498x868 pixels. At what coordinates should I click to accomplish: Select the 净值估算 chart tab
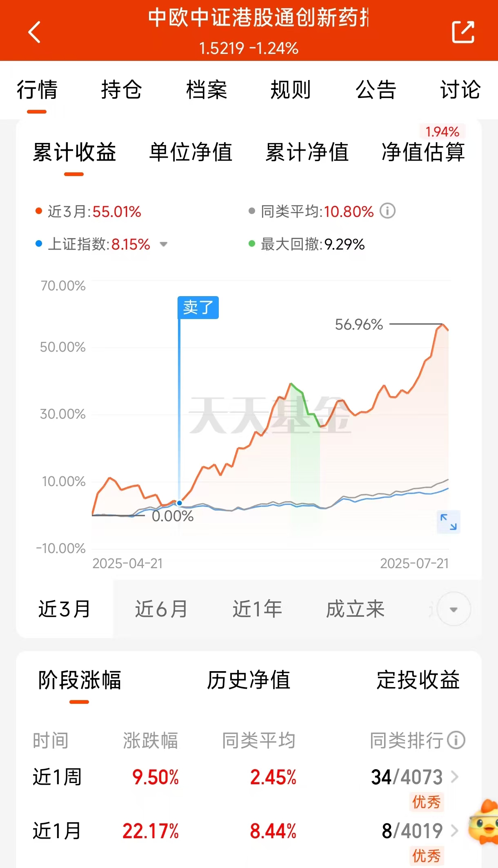tap(423, 152)
